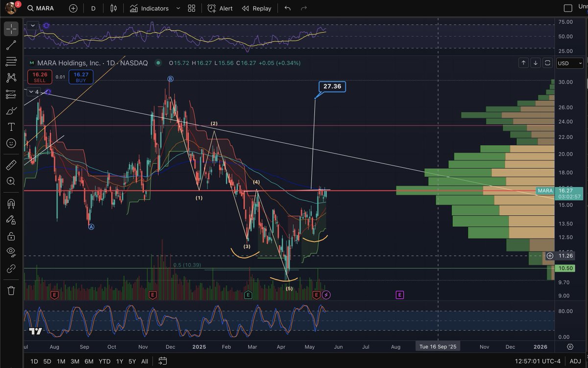Click the MARA 16.27 last price label
This screenshot has width=588, height=368.
click(559, 193)
